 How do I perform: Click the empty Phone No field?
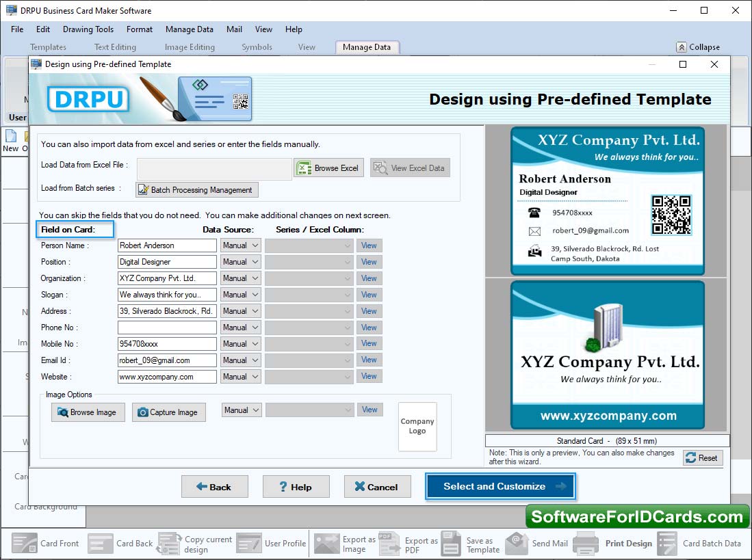[x=167, y=328]
